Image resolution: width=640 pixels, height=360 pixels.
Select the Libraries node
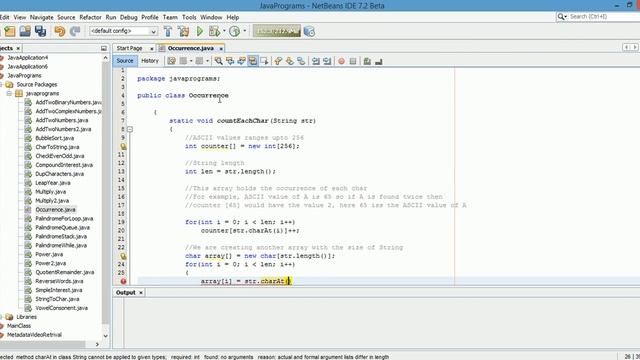pyautogui.click(x=27, y=317)
